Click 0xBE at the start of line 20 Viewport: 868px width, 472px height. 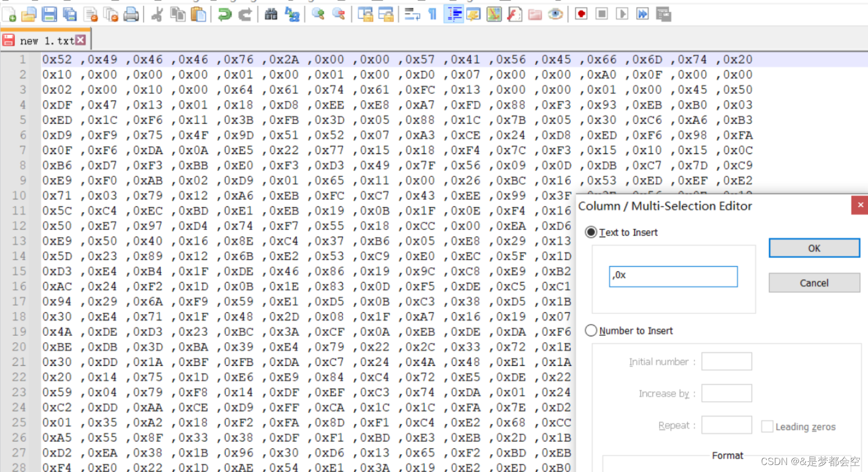click(x=57, y=347)
